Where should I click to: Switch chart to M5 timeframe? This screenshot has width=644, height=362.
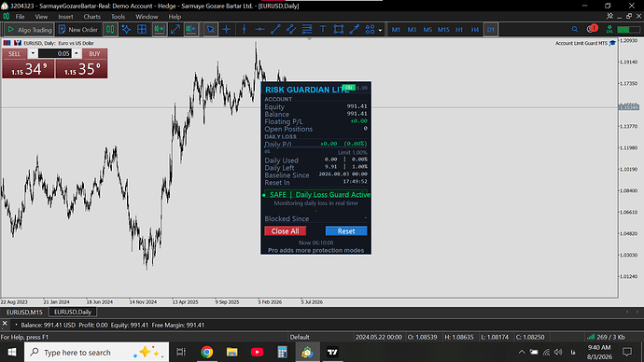427,30
